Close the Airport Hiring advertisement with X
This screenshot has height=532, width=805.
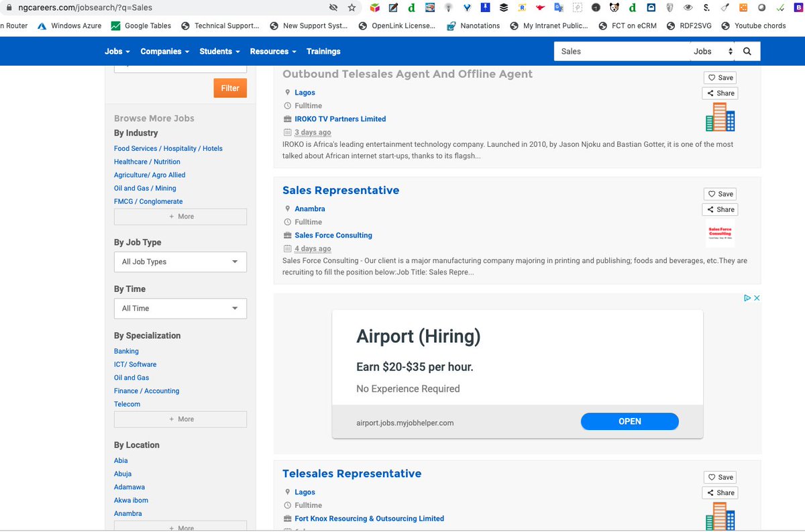757,298
